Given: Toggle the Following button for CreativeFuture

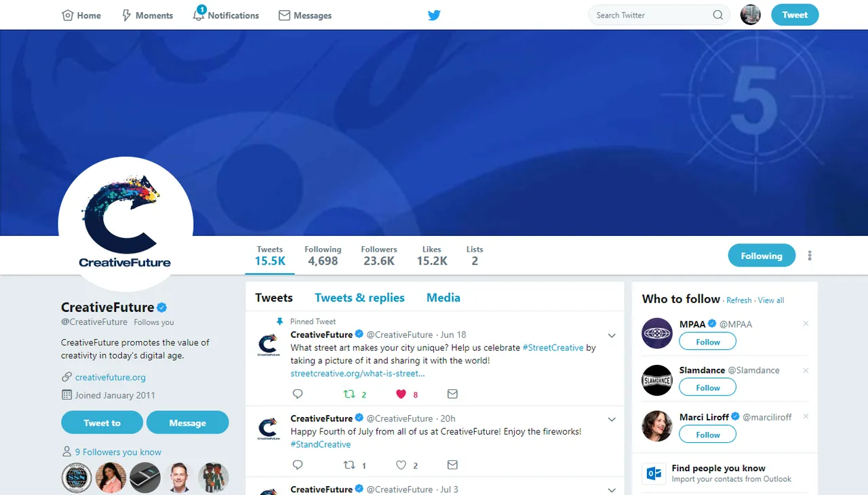Looking at the screenshot, I should (762, 256).
